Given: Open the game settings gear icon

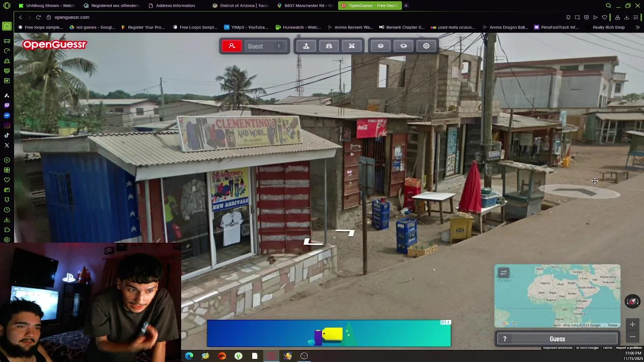Looking at the screenshot, I should [426, 46].
